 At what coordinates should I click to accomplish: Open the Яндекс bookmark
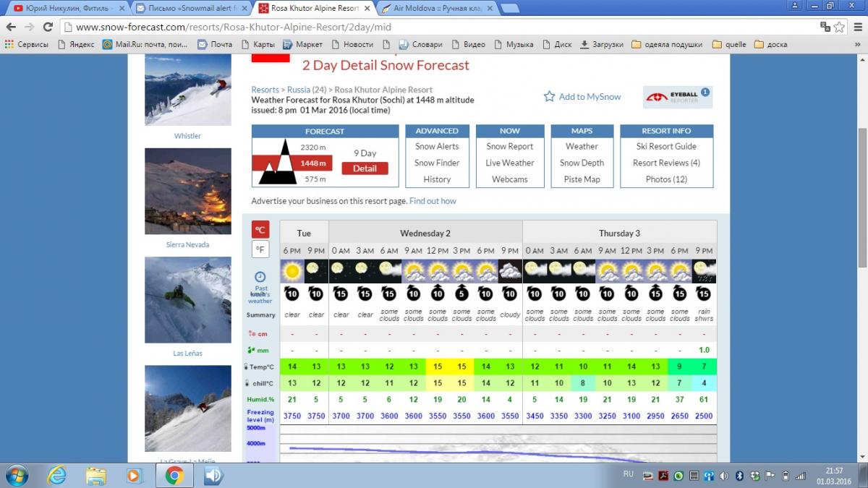tap(76, 44)
